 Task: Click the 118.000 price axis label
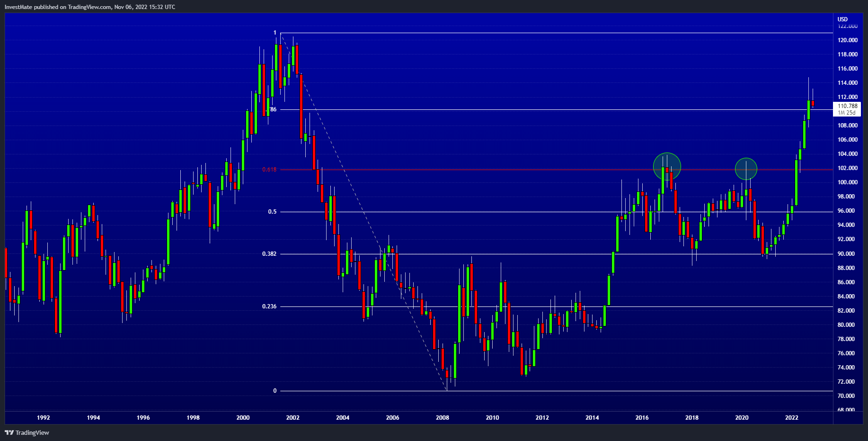[x=847, y=54]
